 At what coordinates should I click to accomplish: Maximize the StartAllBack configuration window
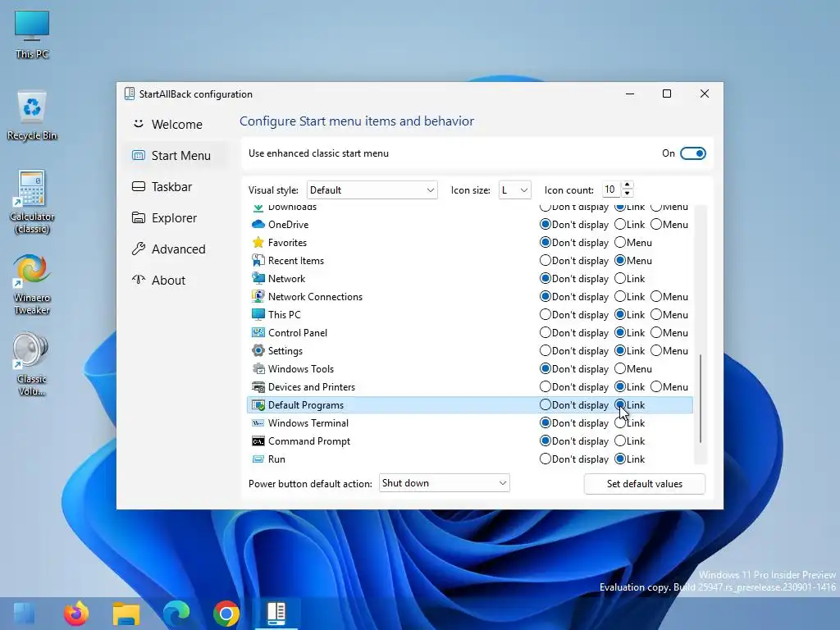[667, 94]
